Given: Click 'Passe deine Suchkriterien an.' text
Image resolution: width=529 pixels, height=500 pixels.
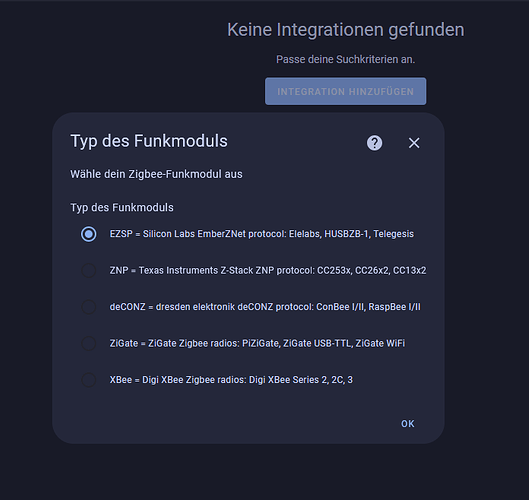Looking at the screenshot, I should click(x=345, y=59).
